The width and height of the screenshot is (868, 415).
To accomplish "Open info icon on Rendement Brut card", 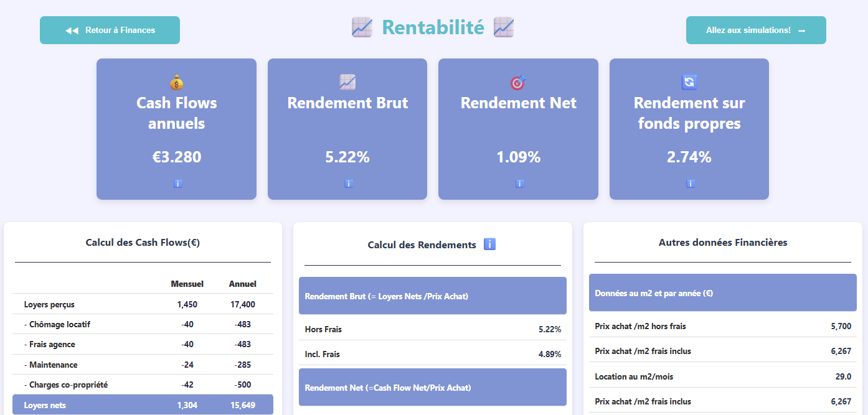I will tap(348, 184).
